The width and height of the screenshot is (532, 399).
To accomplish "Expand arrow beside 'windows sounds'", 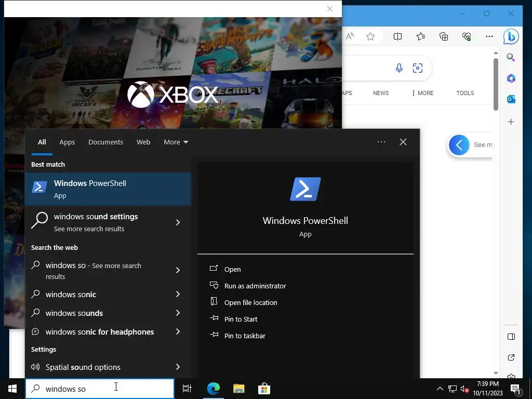I will [178, 313].
